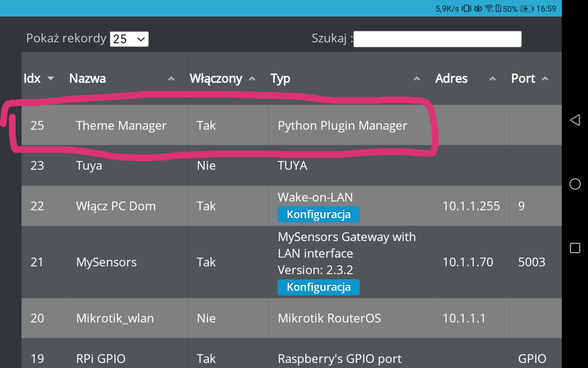
Task: Tap the Wi-Fi status icon
Action: (489, 8)
